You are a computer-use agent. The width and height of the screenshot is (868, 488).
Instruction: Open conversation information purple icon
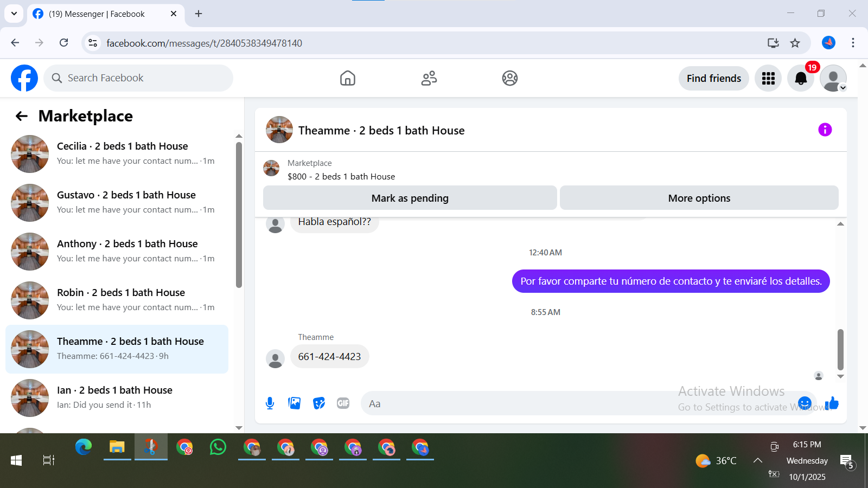[x=825, y=130]
